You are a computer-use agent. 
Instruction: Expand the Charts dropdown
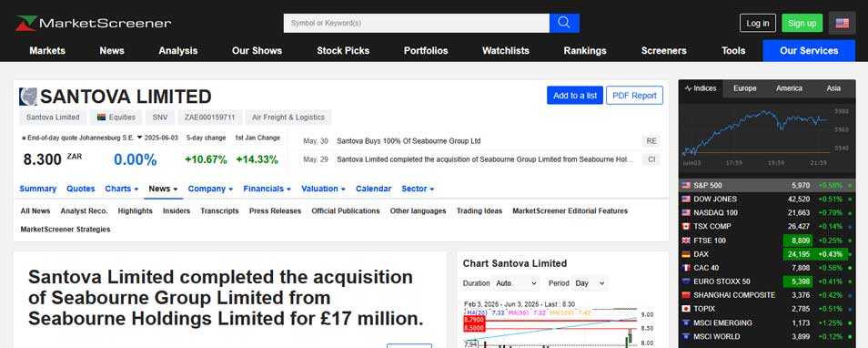pyautogui.click(x=122, y=189)
